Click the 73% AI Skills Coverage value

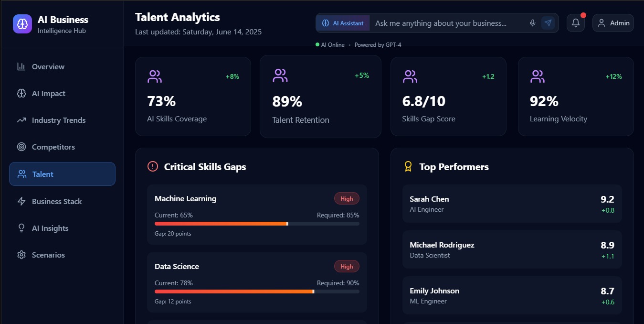pyautogui.click(x=161, y=101)
